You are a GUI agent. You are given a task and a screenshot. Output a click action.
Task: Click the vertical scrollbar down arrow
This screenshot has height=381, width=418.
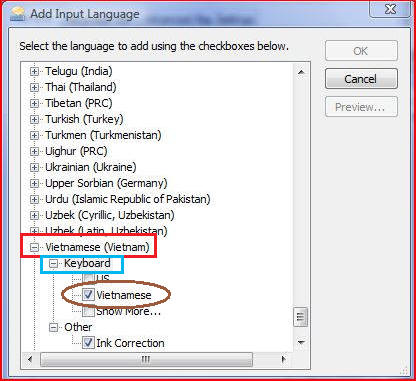(x=301, y=342)
